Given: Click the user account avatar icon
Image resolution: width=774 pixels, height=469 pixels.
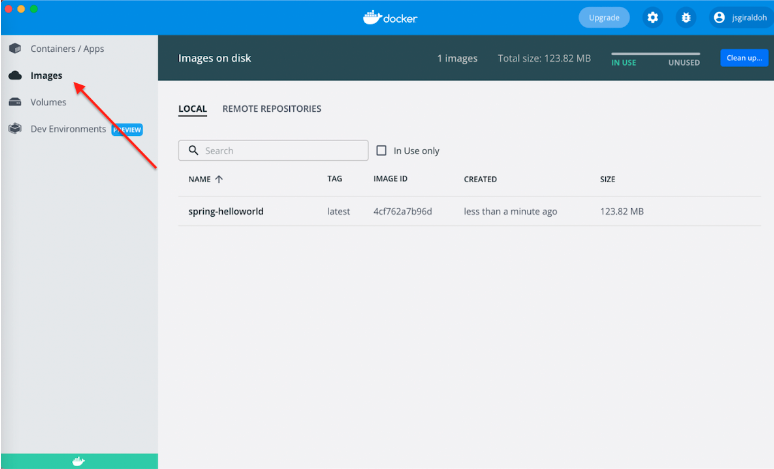Looking at the screenshot, I should click(718, 17).
